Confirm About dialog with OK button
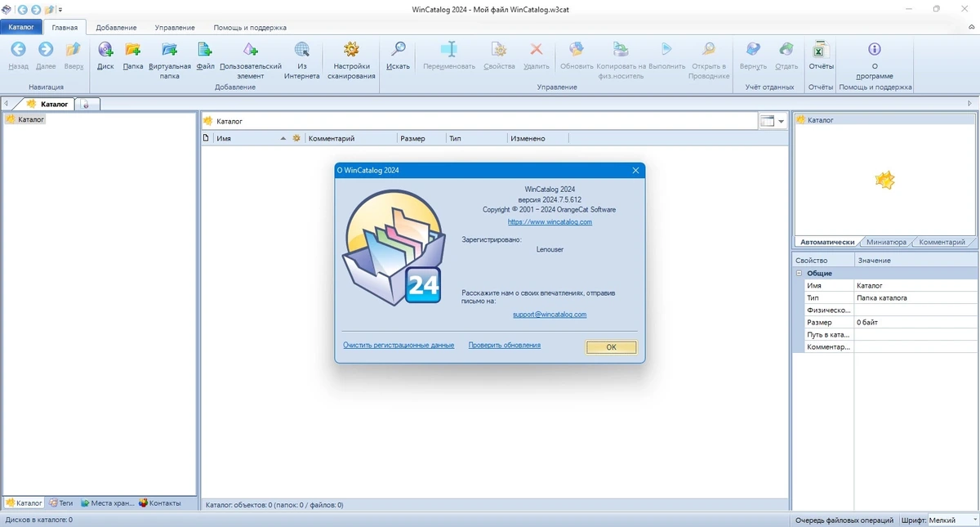980x527 pixels. pyautogui.click(x=611, y=347)
